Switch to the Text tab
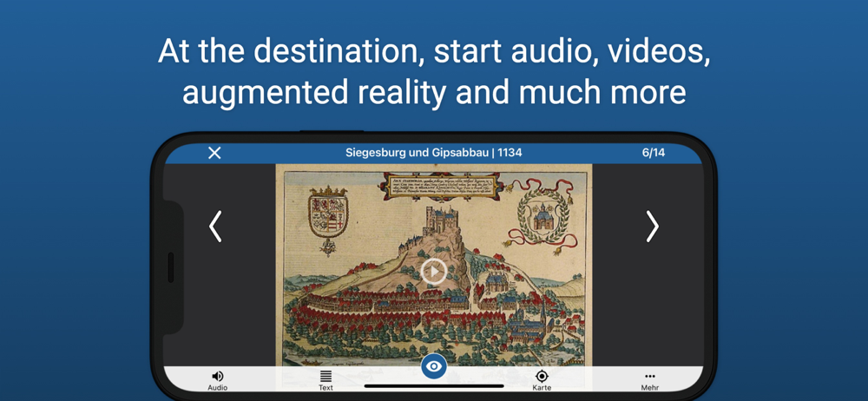868x401 pixels. click(325, 380)
